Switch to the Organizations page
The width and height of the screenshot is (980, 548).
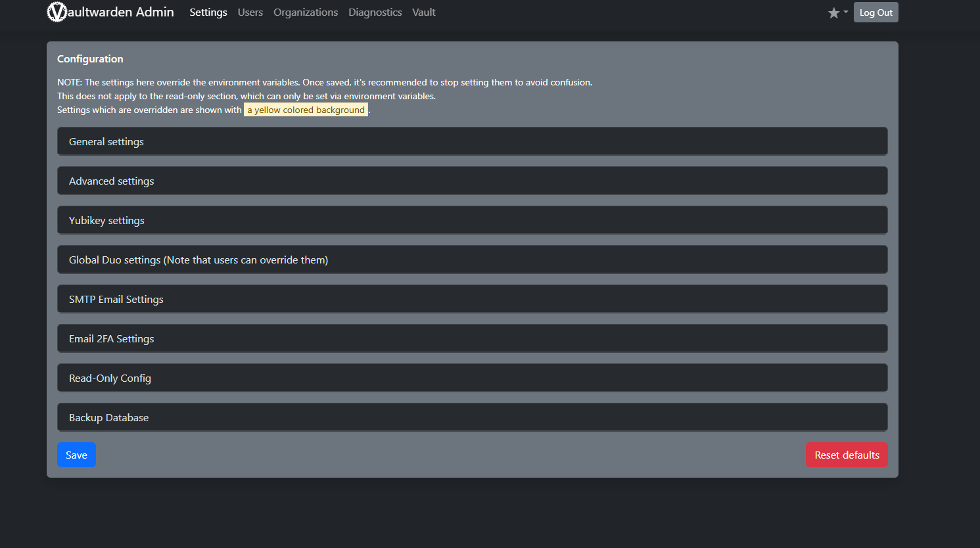[306, 12]
